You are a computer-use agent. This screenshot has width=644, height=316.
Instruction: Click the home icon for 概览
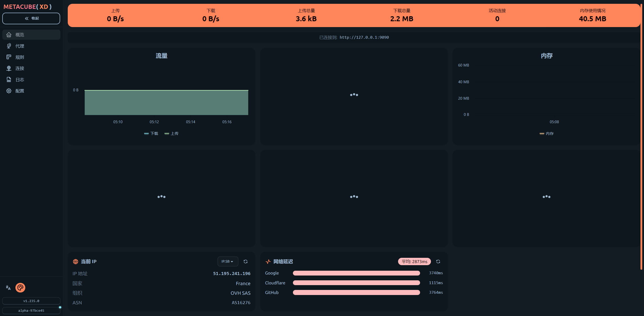point(9,35)
